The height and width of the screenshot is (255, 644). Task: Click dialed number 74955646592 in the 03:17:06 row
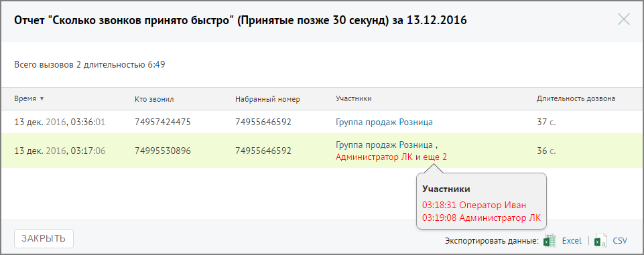pyautogui.click(x=263, y=151)
